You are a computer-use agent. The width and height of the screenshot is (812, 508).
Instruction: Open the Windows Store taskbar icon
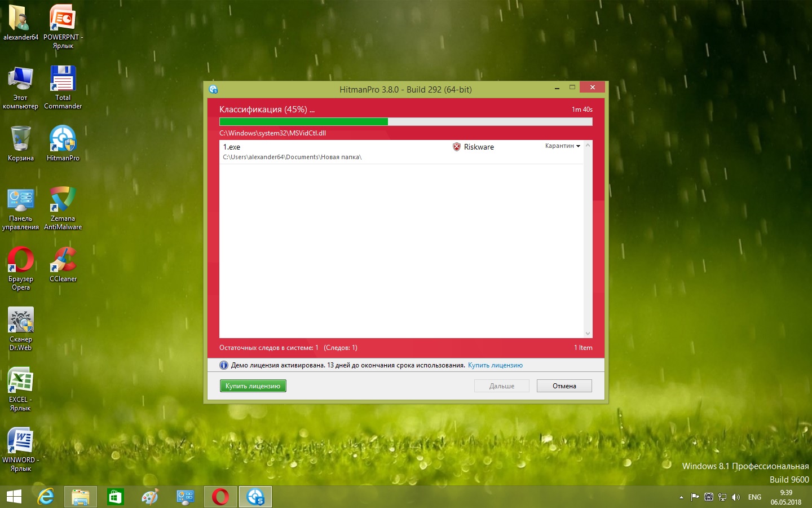click(x=115, y=497)
